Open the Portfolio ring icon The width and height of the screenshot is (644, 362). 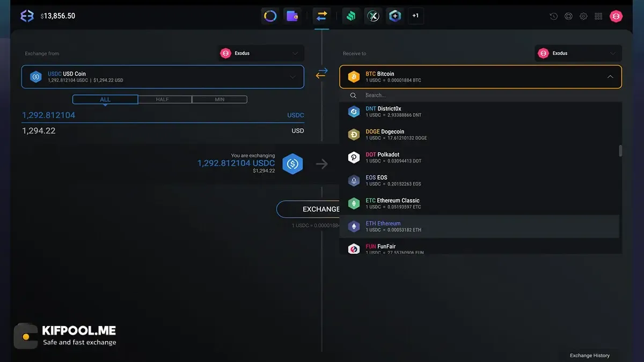tap(270, 16)
